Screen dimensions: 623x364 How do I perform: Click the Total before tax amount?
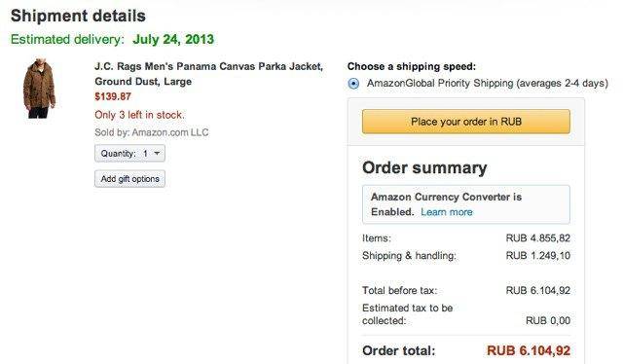coord(538,290)
